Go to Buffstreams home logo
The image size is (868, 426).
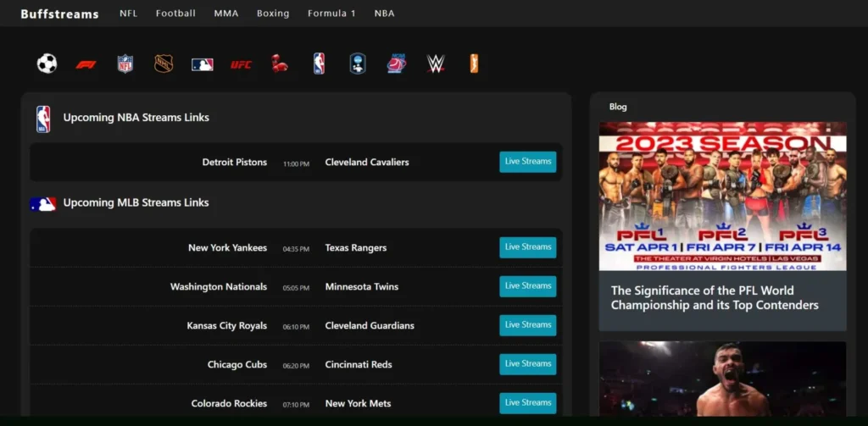tap(60, 14)
